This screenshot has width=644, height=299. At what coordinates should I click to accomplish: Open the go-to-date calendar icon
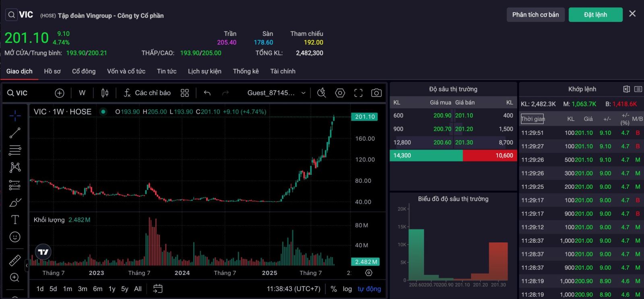[158, 289]
